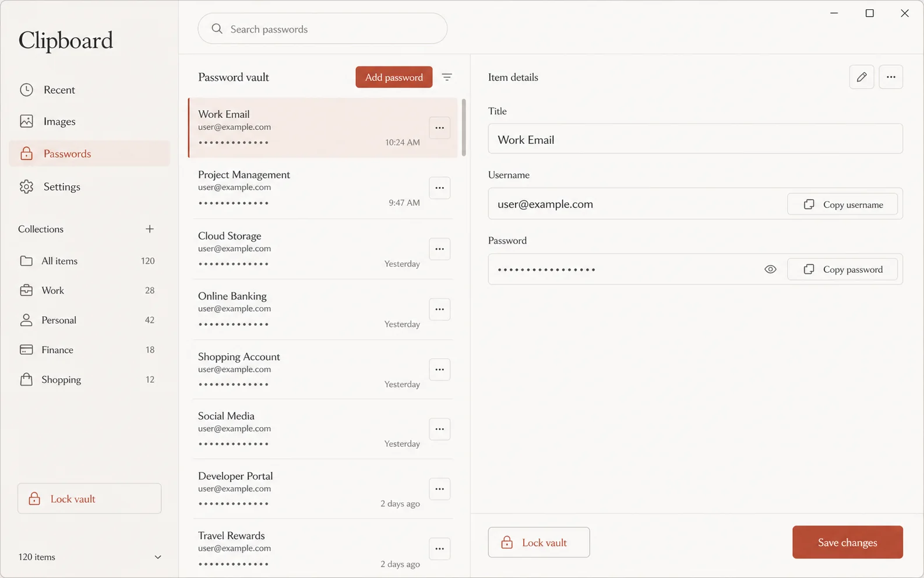Click the search magnifier icon

[x=217, y=29]
